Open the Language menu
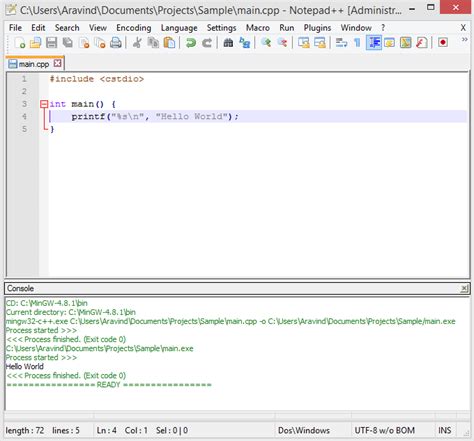 179,28
